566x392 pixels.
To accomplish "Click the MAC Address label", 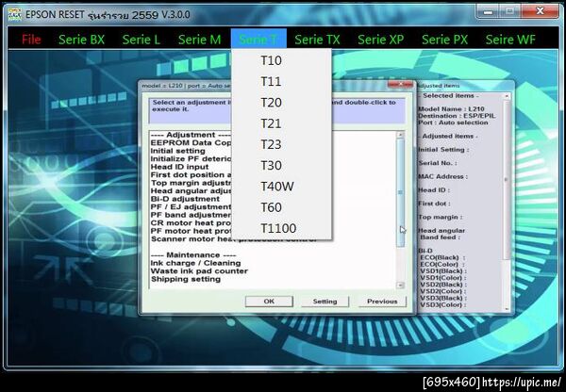I will tap(442, 176).
